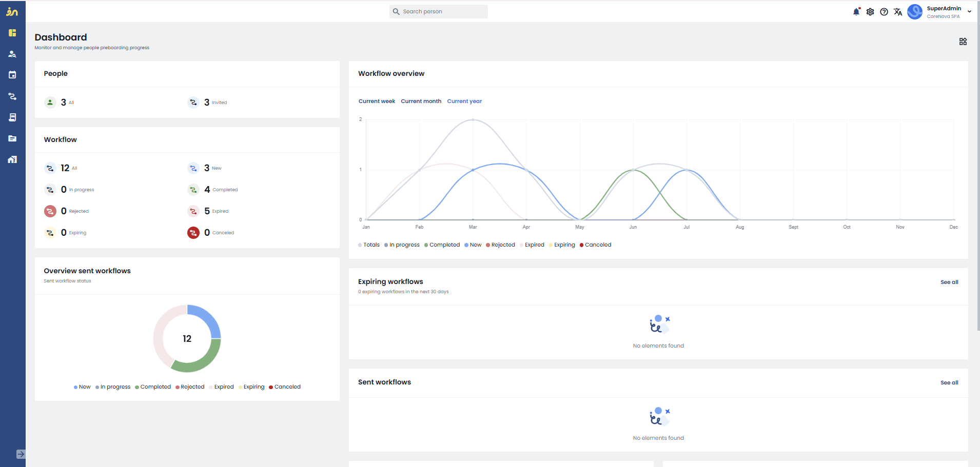Switch chart to Current month
980x467 pixels.
pyautogui.click(x=421, y=101)
